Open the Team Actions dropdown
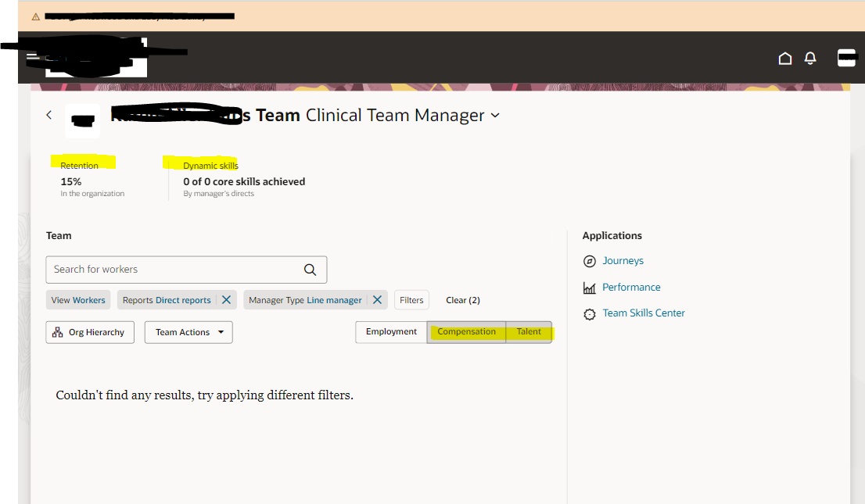The image size is (865, 504). coord(188,331)
